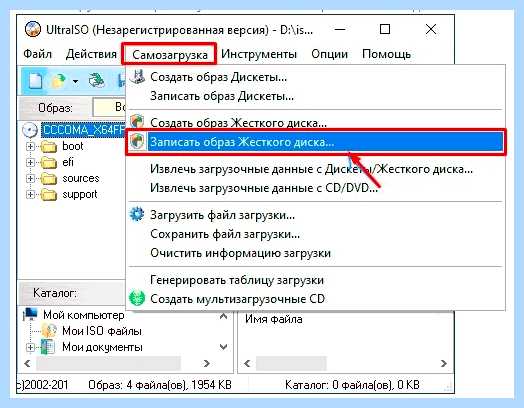Select Мой компьютер in catalog tree
The height and width of the screenshot is (408, 524).
pyautogui.click(x=84, y=315)
